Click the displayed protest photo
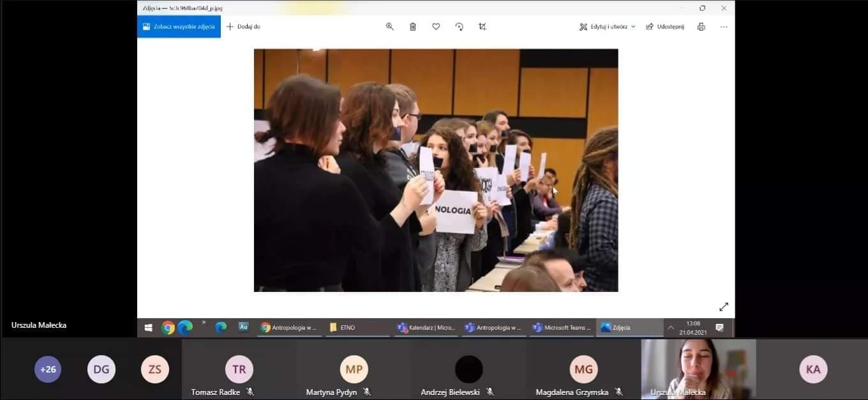This screenshot has height=400, width=868. pyautogui.click(x=436, y=170)
